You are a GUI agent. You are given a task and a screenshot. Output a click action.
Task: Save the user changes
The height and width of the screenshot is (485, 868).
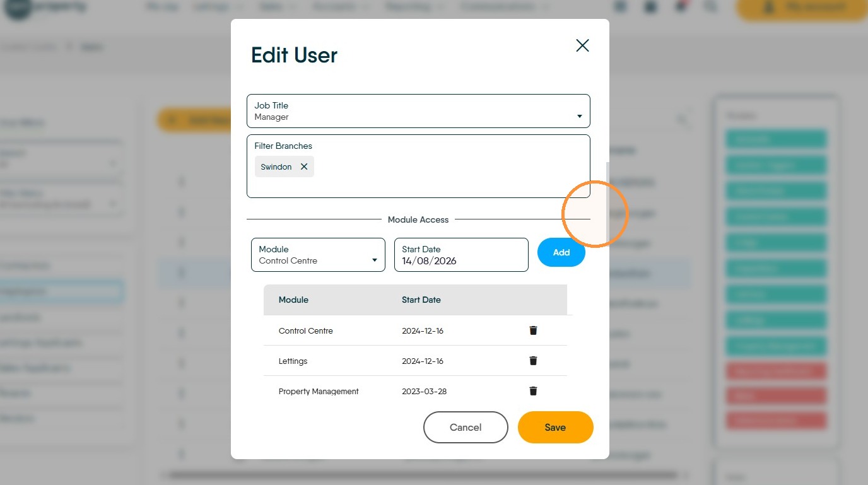(555, 427)
